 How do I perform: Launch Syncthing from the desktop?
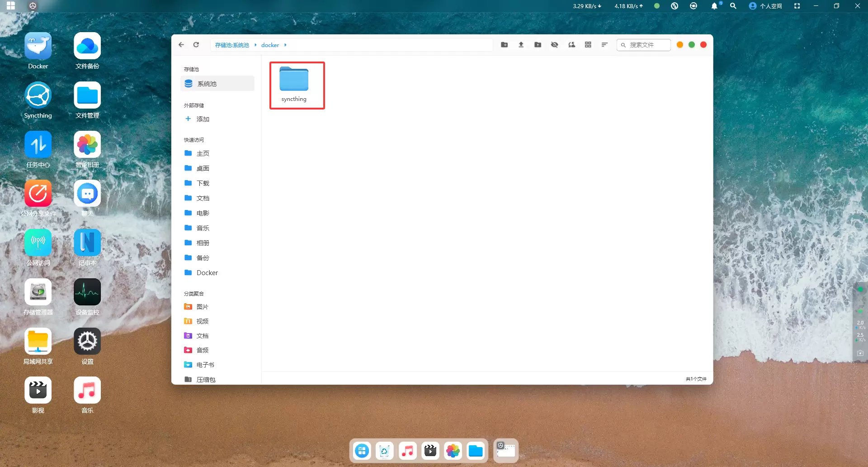click(38, 95)
